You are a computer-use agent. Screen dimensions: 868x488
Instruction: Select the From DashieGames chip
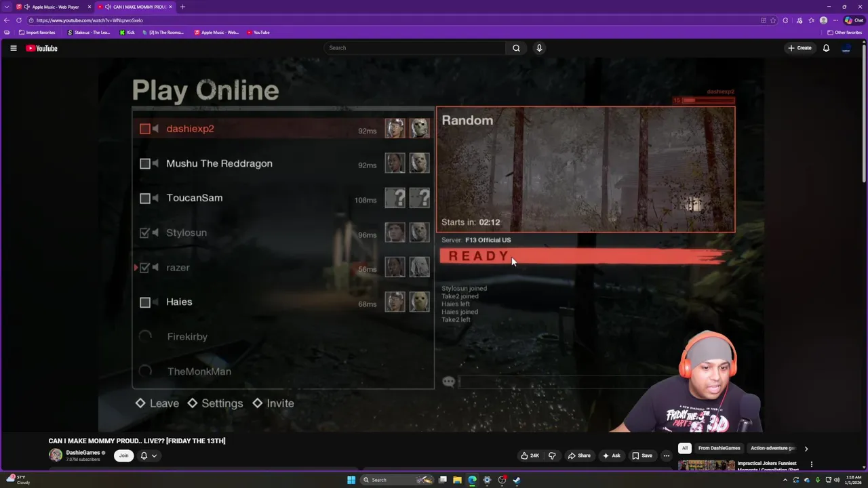coord(719,448)
